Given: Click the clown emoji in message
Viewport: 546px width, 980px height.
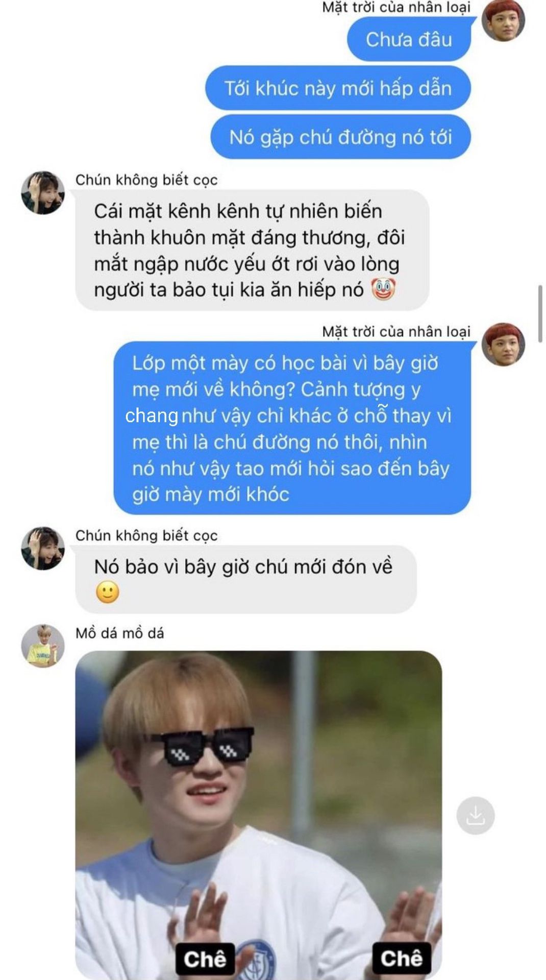Looking at the screenshot, I should pyautogui.click(x=383, y=289).
